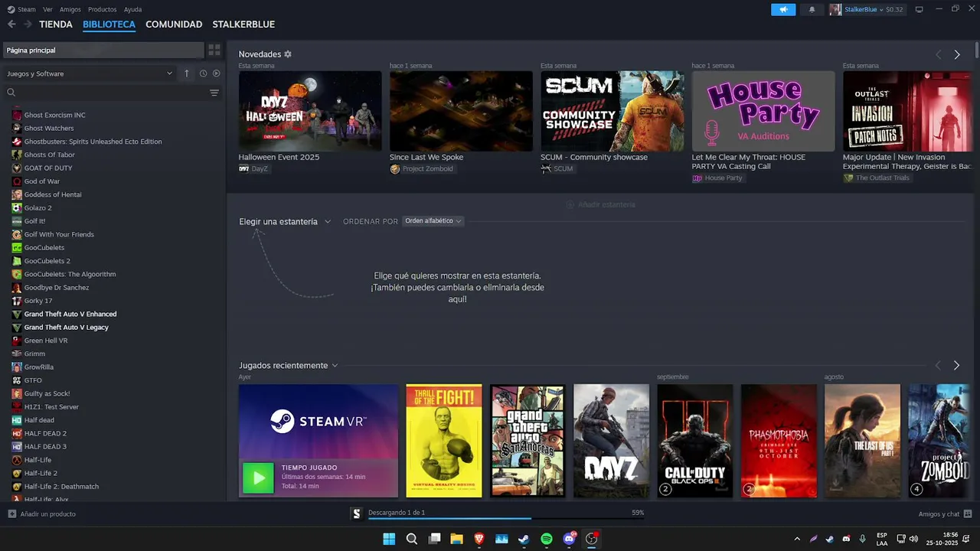The image size is (980, 551).
Task: Open the Ver menu
Action: point(47,9)
